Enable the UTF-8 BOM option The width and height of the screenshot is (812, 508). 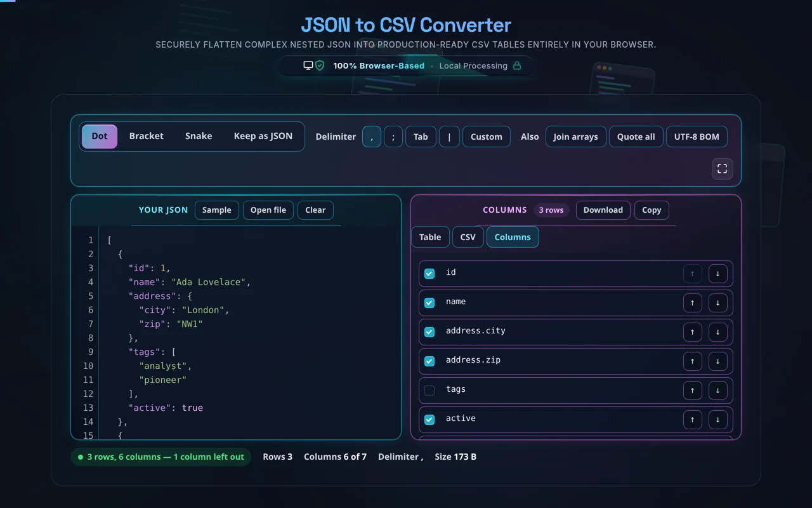[697, 137]
